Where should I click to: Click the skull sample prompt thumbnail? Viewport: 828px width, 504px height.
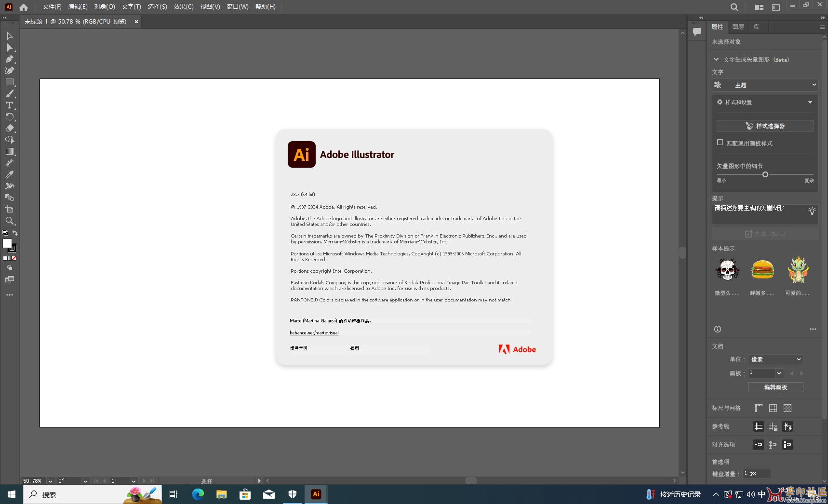(x=727, y=270)
